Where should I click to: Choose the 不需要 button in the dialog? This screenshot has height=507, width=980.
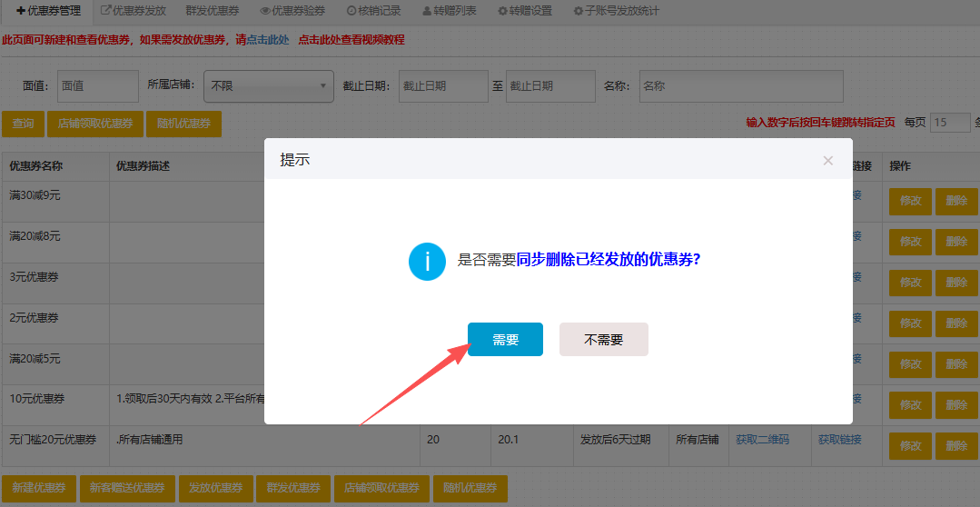click(603, 340)
